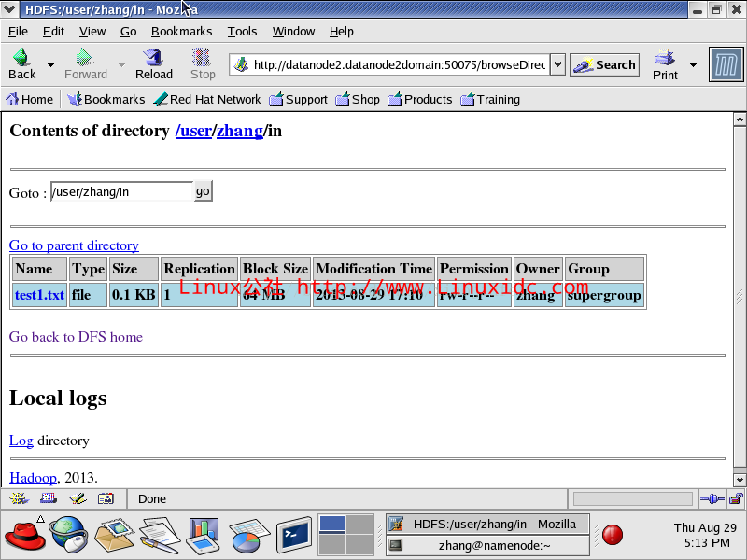Launch the terminal from the panel
747x560 pixels.
click(293, 535)
